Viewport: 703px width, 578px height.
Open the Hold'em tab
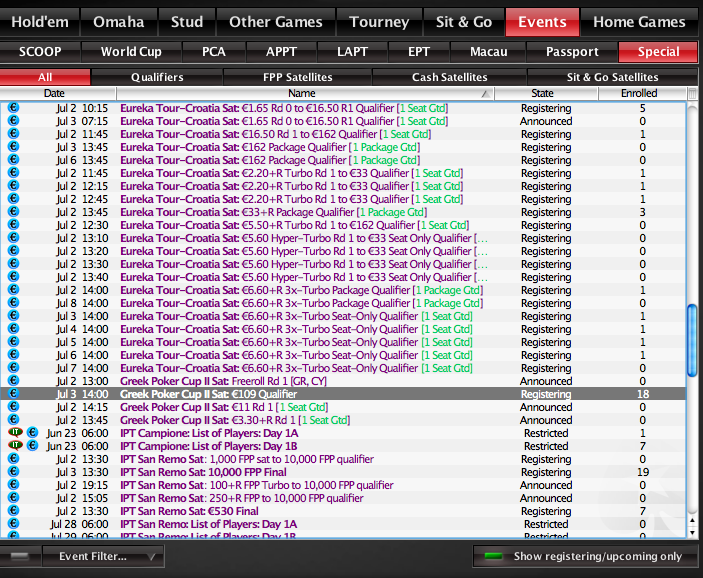coord(39,22)
